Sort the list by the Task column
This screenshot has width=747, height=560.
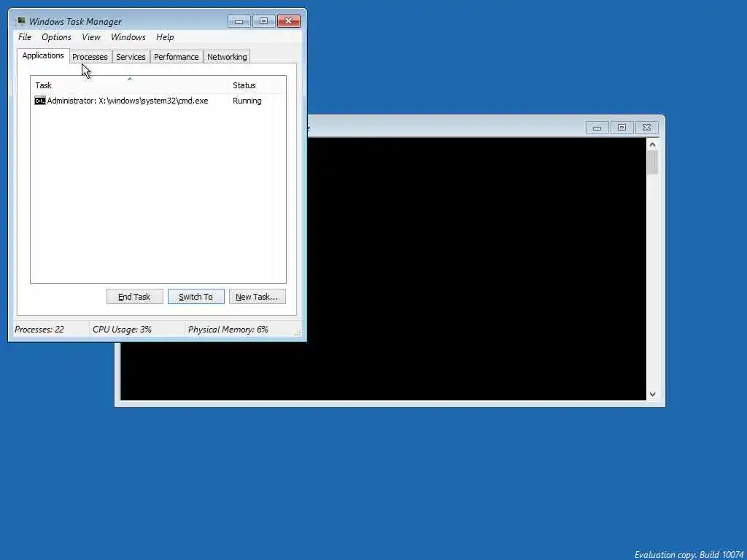click(130, 85)
